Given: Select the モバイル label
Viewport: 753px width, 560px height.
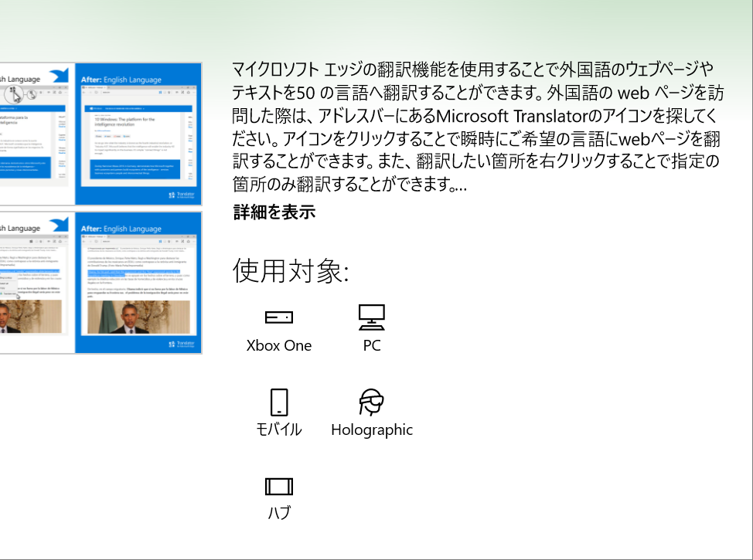Looking at the screenshot, I should [279, 429].
